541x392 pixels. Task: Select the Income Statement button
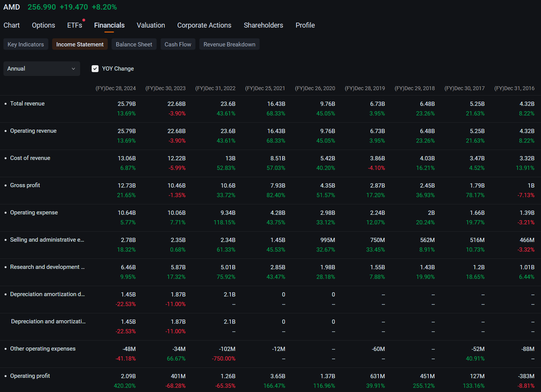80,44
